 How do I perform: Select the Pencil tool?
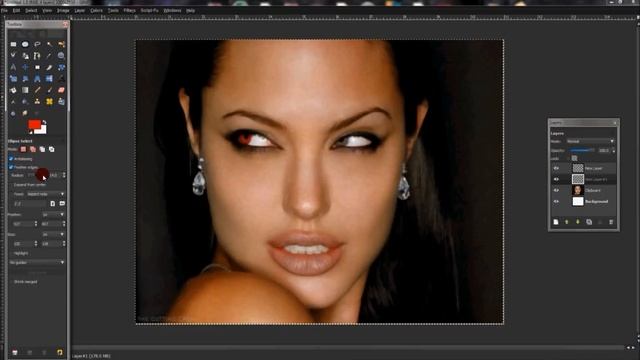point(37,90)
